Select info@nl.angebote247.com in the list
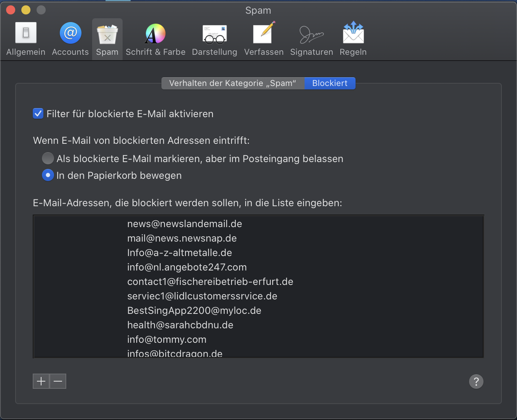The width and height of the screenshot is (517, 420). pyautogui.click(x=187, y=267)
